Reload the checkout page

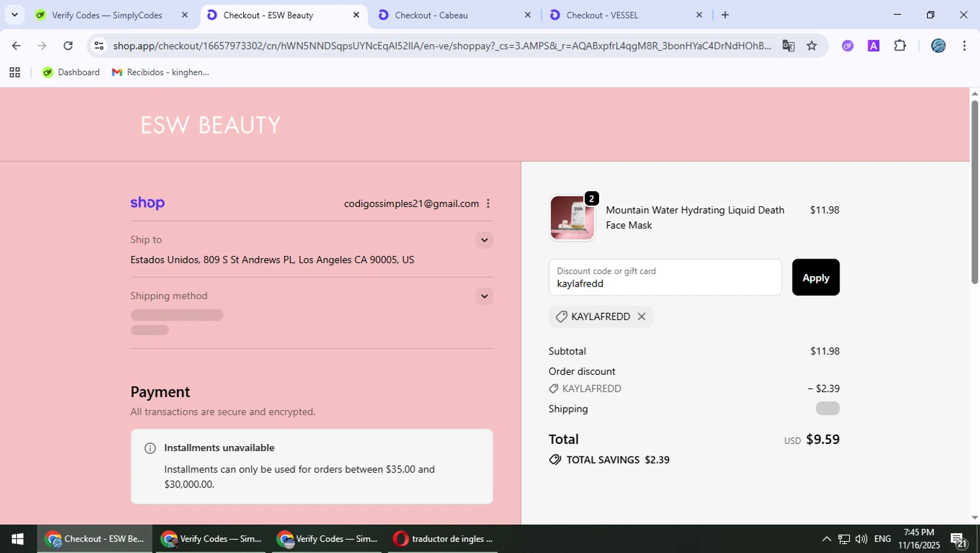pyautogui.click(x=68, y=46)
